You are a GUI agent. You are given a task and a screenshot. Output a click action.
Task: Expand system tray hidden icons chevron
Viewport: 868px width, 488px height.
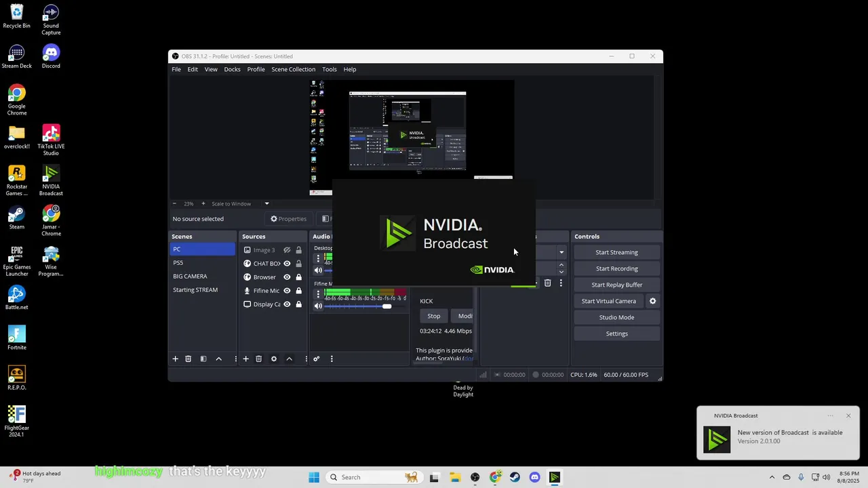pos(772,477)
